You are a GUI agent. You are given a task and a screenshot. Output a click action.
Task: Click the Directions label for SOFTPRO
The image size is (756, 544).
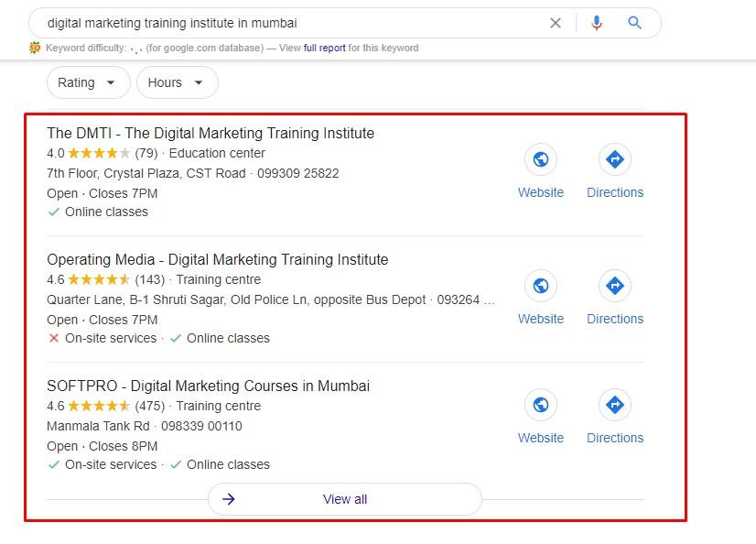coord(615,438)
